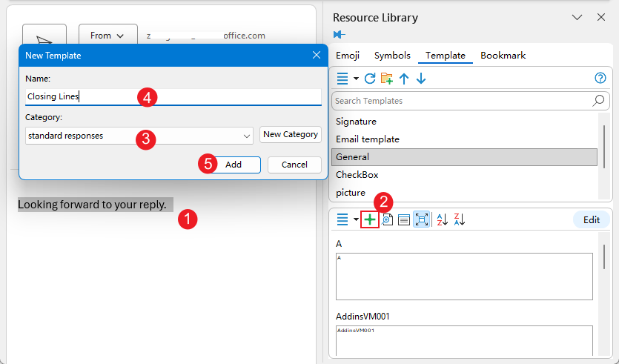Click the green plus Add template icon
The image size is (619, 364).
(370, 220)
